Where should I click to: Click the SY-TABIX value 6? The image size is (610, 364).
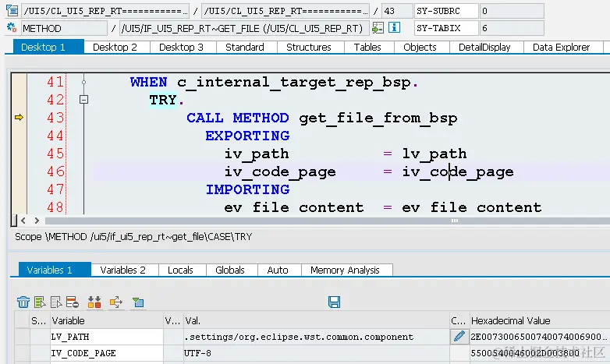[x=512, y=28]
